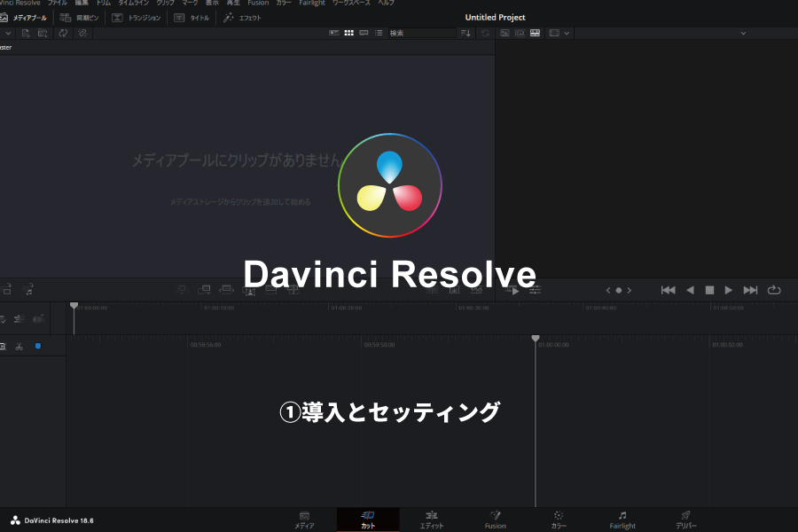The image size is (798, 532).
Task: Expand the safe area dropdown arrow
Action: click(567, 34)
